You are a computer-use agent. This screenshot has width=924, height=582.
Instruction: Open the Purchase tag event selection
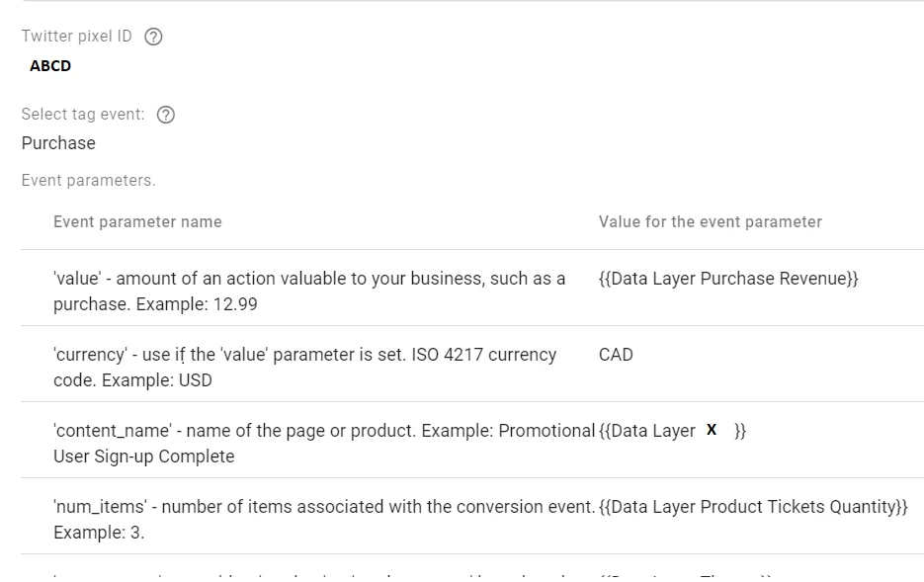(x=58, y=143)
